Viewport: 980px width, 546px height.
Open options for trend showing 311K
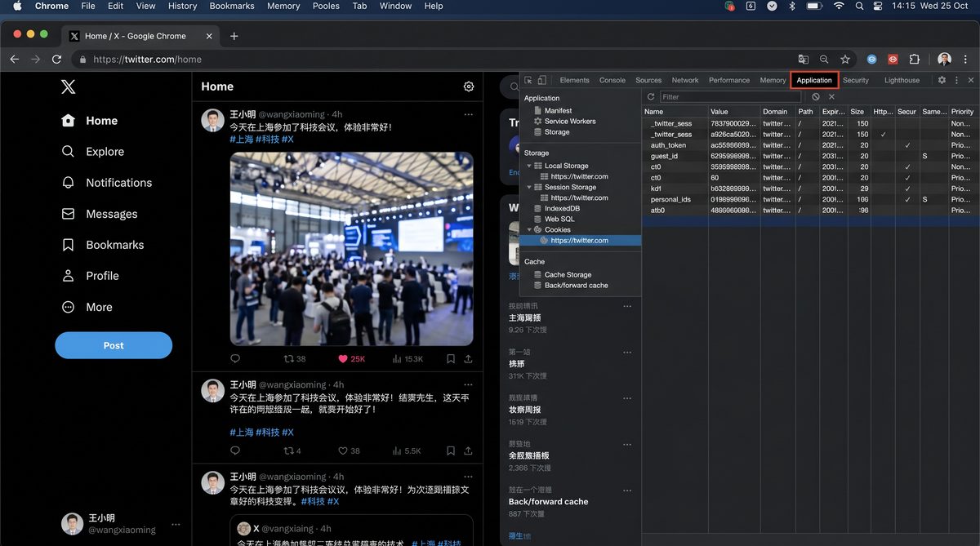click(627, 353)
